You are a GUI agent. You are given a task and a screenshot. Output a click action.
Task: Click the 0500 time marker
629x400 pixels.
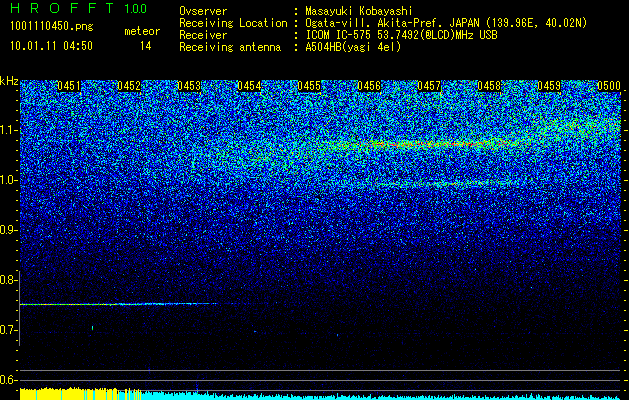(609, 86)
